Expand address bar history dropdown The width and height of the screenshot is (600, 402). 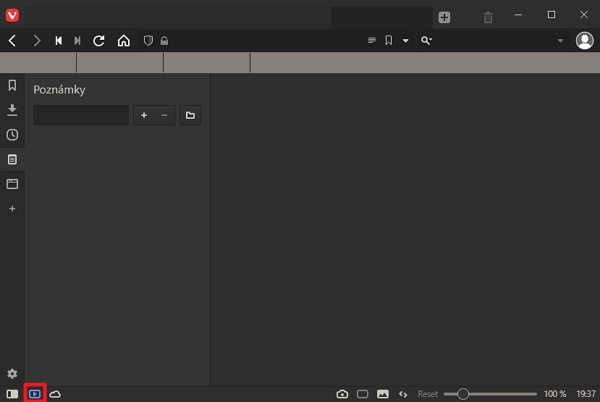coord(406,41)
